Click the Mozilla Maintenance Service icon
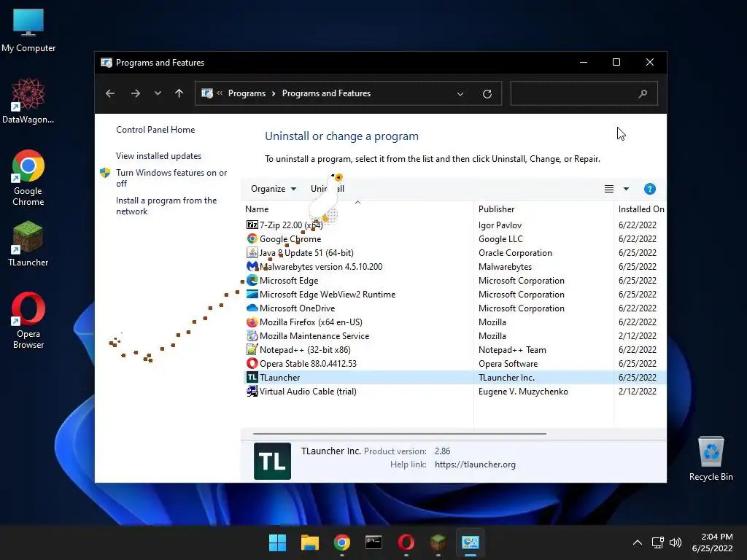The height and width of the screenshot is (560, 747). coord(252,335)
